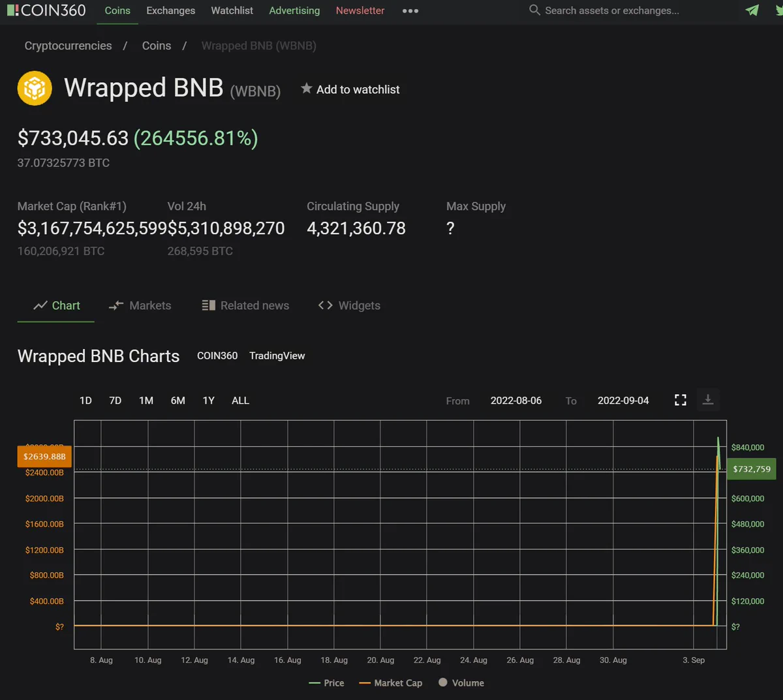Click the 4,321,360.78 circulating supply
The width and height of the screenshot is (783, 700).
[x=356, y=228]
